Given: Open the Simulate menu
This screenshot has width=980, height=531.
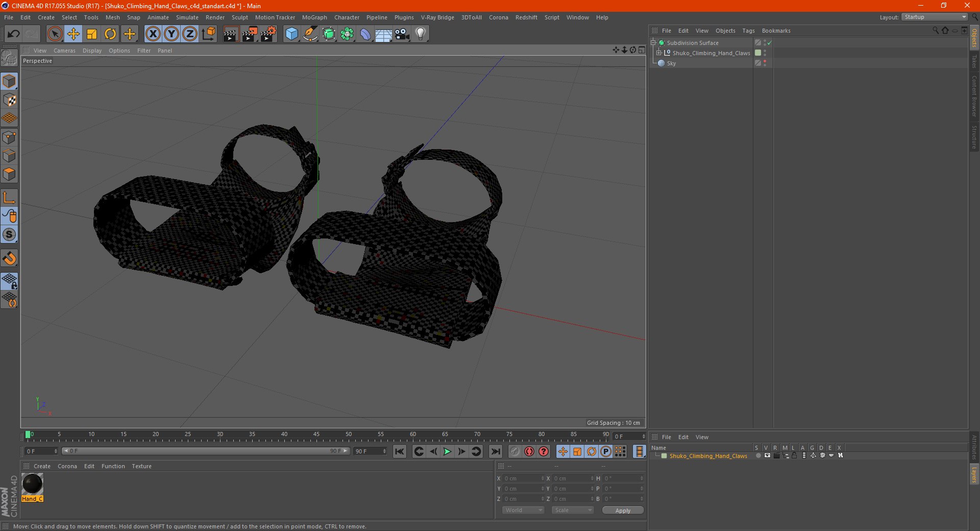Looking at the screenshot, I should pos(187,17).
